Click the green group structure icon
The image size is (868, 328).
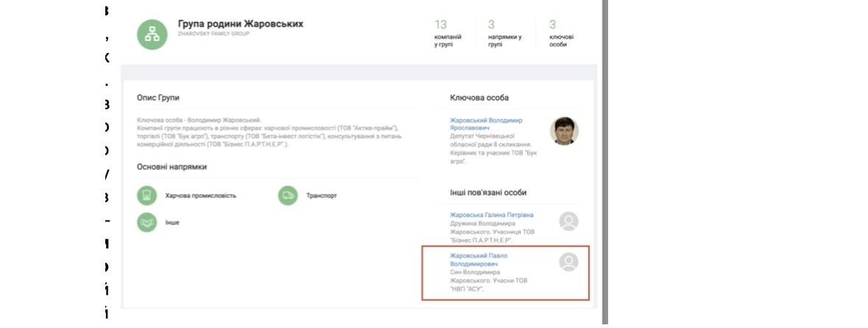point(152,34)
